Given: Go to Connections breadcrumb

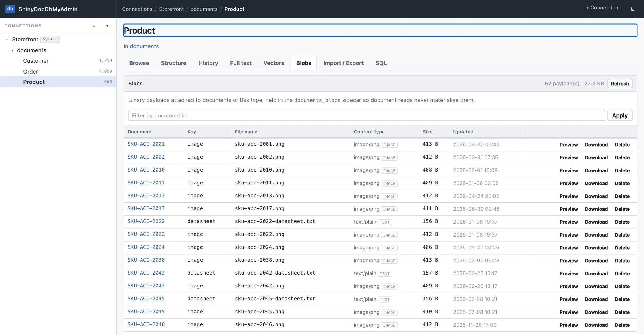Looking at the screenshot, I should click(137, 9).
